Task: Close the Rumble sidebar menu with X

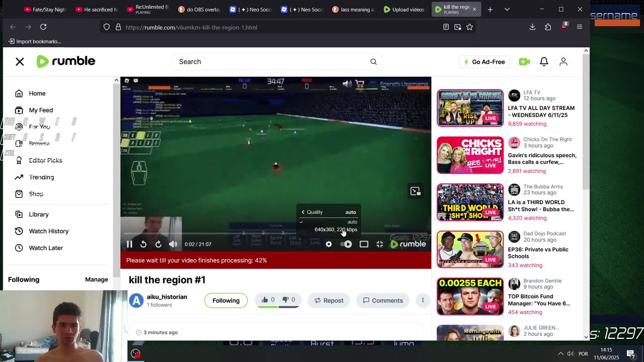Action: (x=20, y=61)
